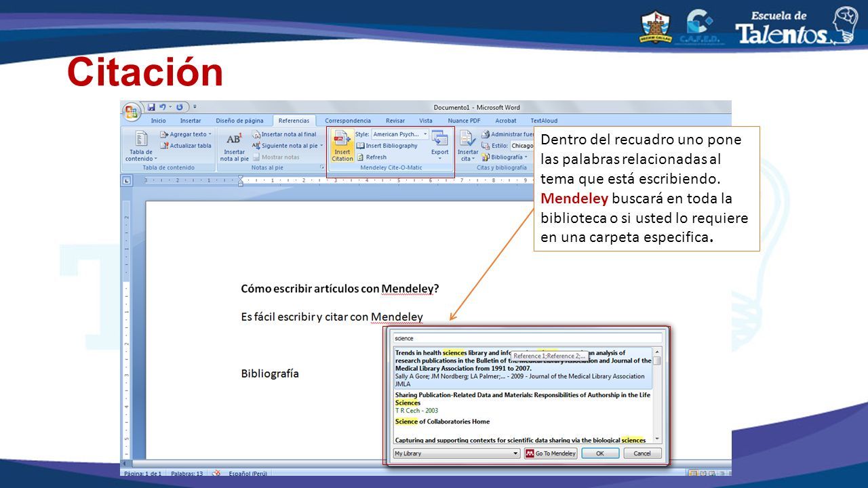
Task: Click Go To Mendeley button
Action: [x=550, y=453]
